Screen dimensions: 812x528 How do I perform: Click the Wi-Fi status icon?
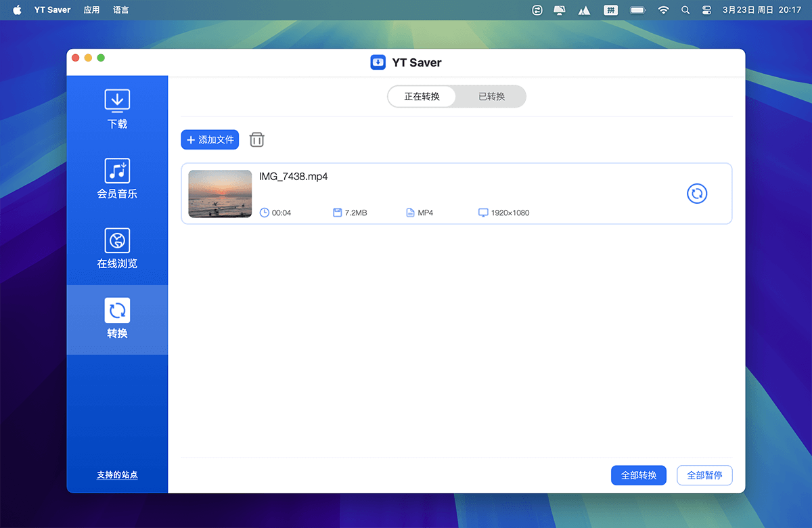pos(663,10)
